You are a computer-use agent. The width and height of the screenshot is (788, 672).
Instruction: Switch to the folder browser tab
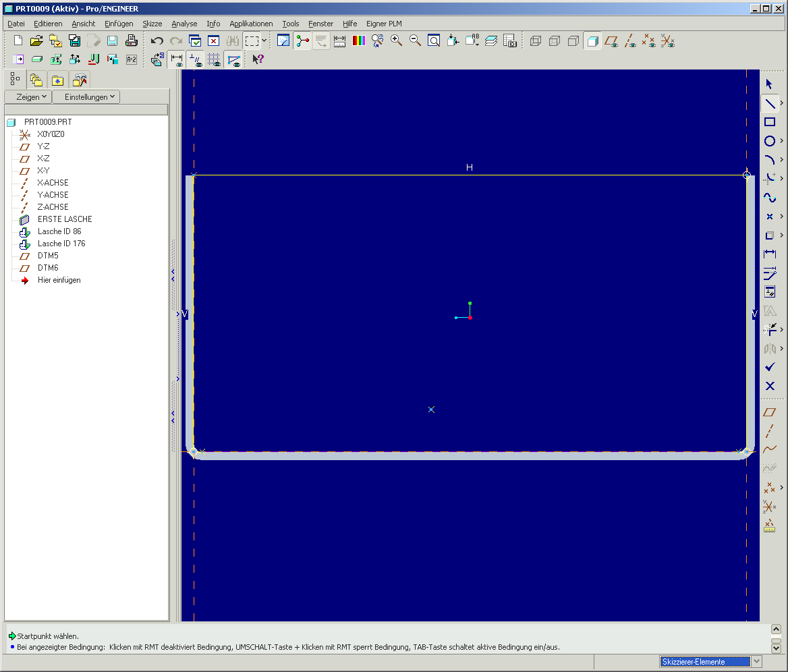tap(36, 80)
